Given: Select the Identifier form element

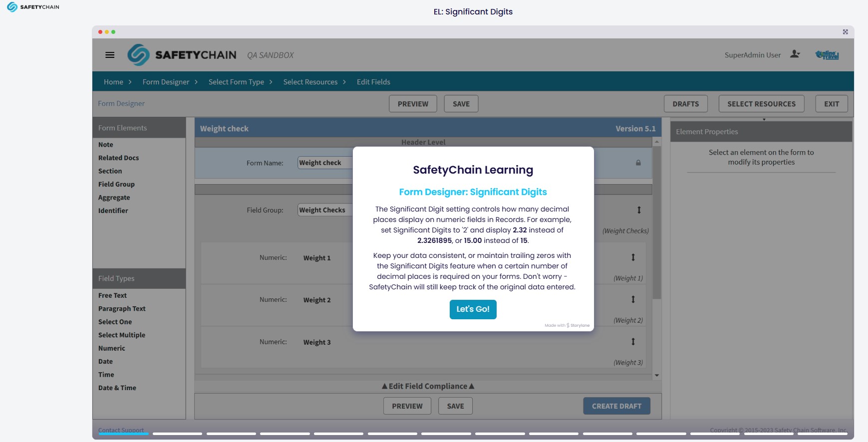Looking at the screenshot, I should (x=113, y=211).
